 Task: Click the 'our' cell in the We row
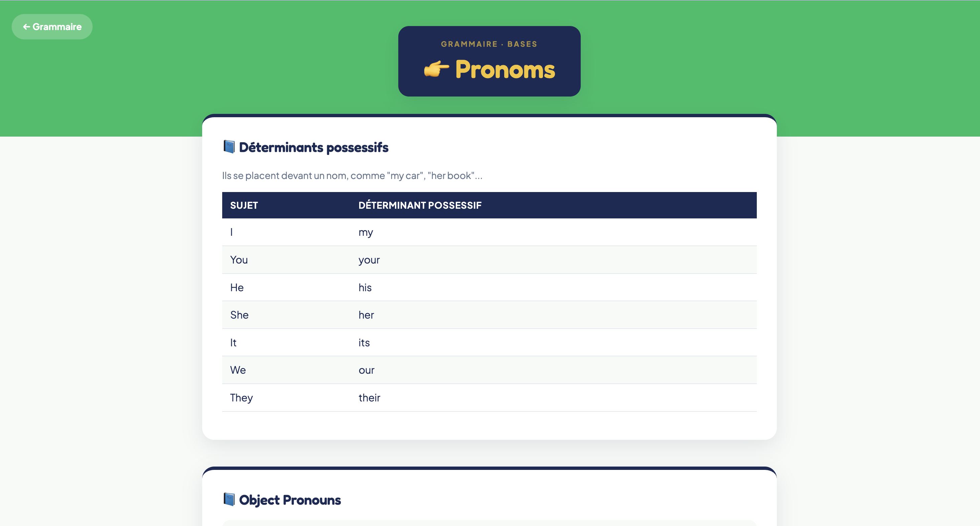pos(554,370)
